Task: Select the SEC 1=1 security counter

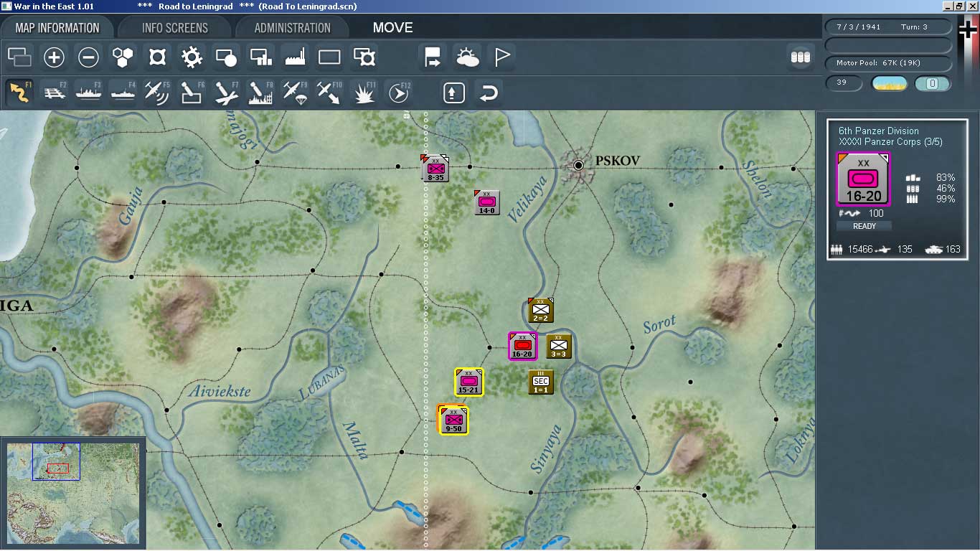Action: coord(541,382)
